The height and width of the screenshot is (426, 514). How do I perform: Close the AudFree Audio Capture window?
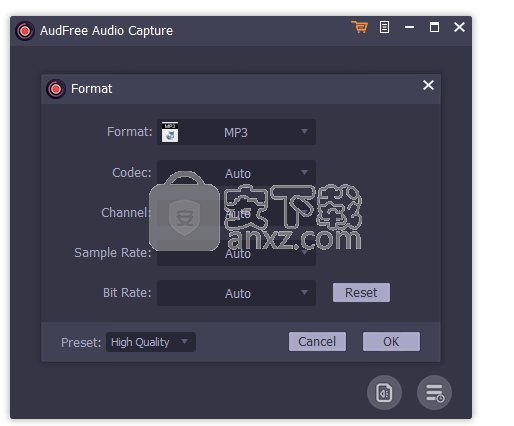(x=459, y=27)
